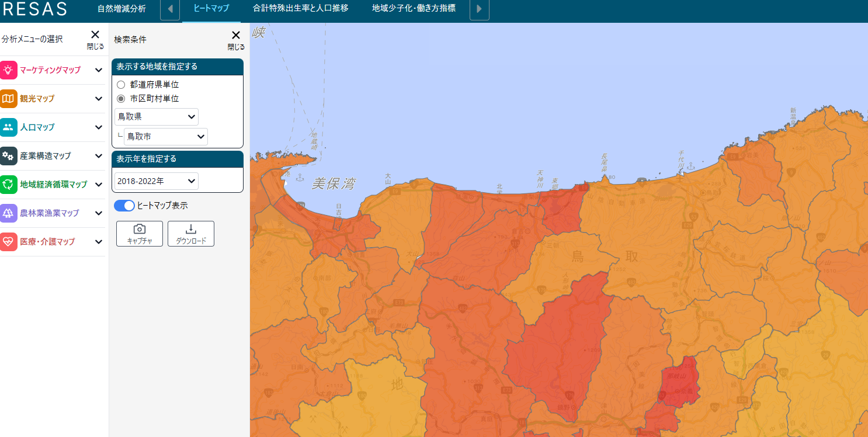The height and width of the screenshot is (437, 868).
Task: Click the pink Marketing Map lightbulb icon
Action: point(8,70)
